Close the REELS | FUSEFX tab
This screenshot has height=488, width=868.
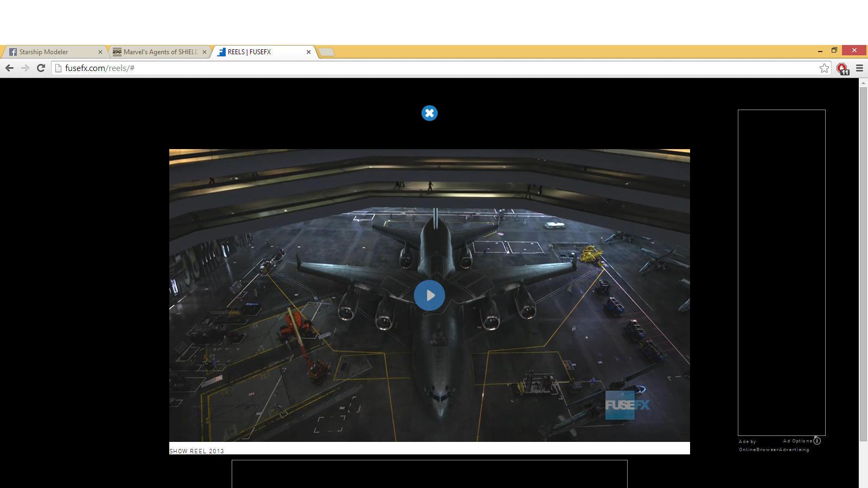[x=309, y=52]
